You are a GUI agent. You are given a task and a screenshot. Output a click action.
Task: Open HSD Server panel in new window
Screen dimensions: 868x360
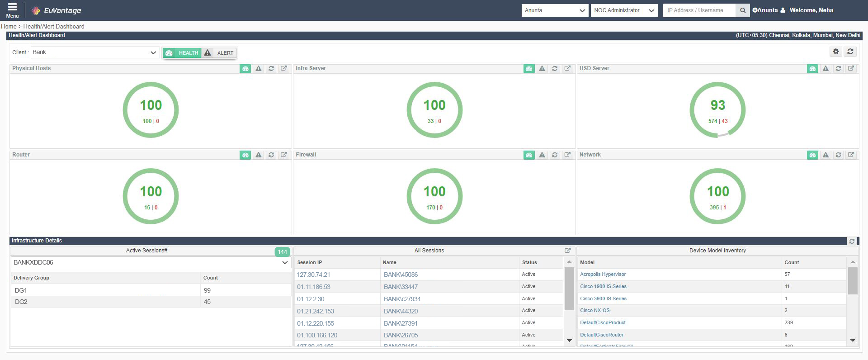pos(851,69)
